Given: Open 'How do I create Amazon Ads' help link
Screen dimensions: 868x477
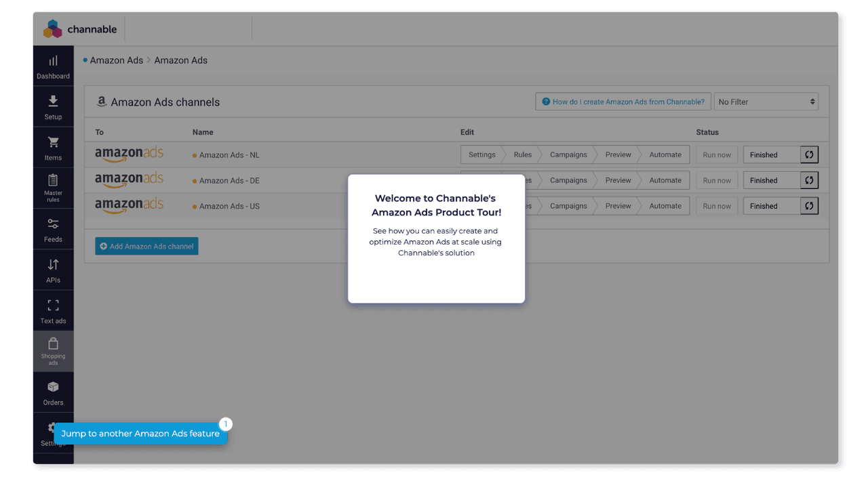Looking at the screenshot, I should pos(623,102).
